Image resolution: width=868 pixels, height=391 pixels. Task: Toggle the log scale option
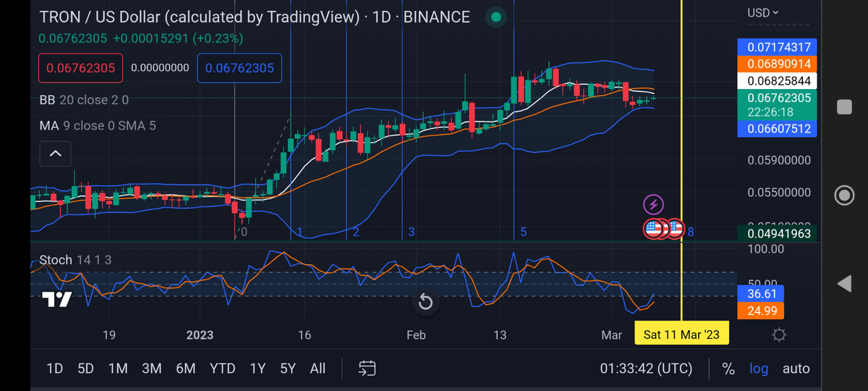(758, 369)
